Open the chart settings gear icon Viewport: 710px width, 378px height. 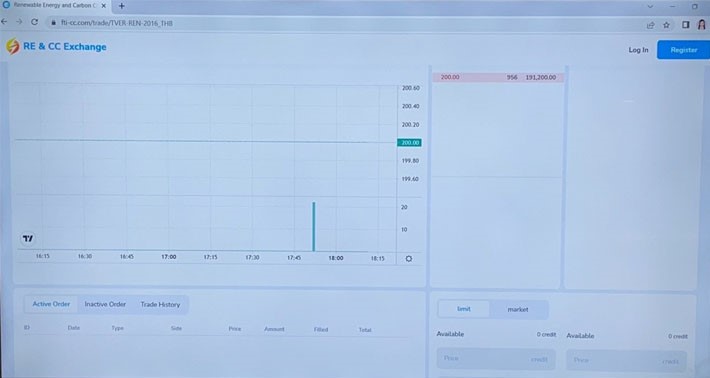pyautogui.click(x=408, y=258)
